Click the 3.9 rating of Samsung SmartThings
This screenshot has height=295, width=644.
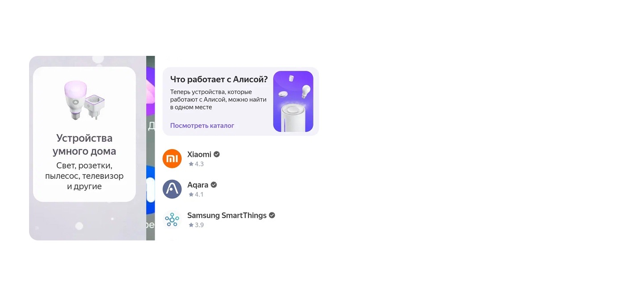199,225
